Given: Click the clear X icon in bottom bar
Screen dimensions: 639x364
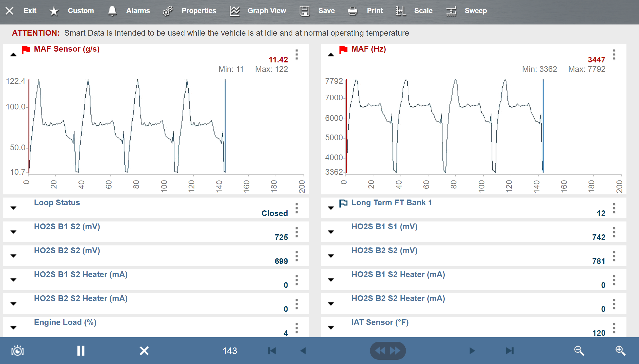Looking at the screenshot, I should coord(144,351).
